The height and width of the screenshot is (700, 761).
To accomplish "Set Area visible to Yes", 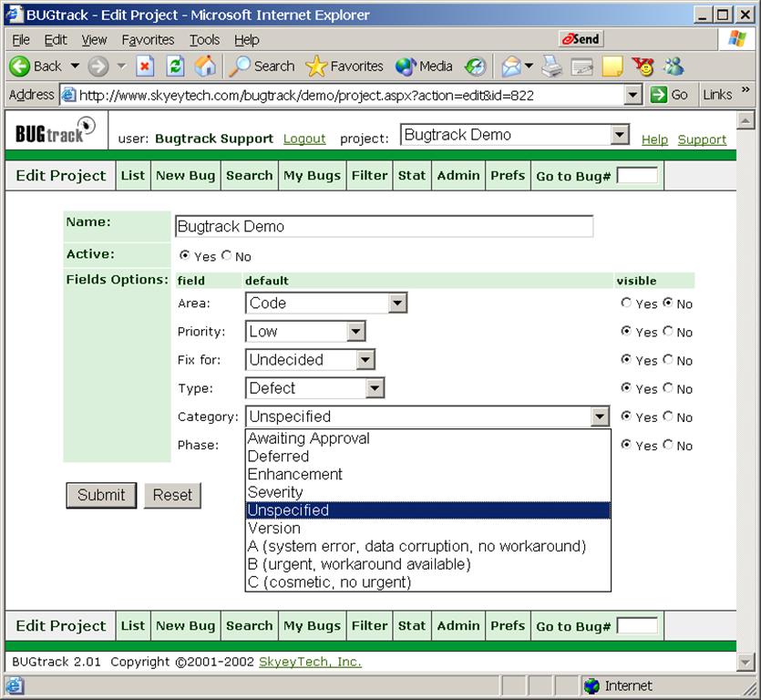I will pyautogui.click(x=626, y=304).
